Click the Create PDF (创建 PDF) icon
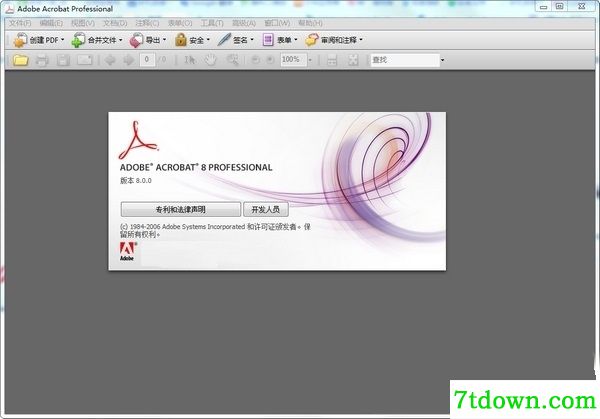600x419 pixels. 20,40
